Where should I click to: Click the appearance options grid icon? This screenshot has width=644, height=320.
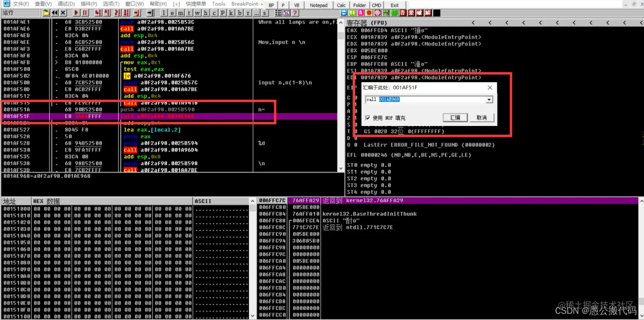click(287, 13)
